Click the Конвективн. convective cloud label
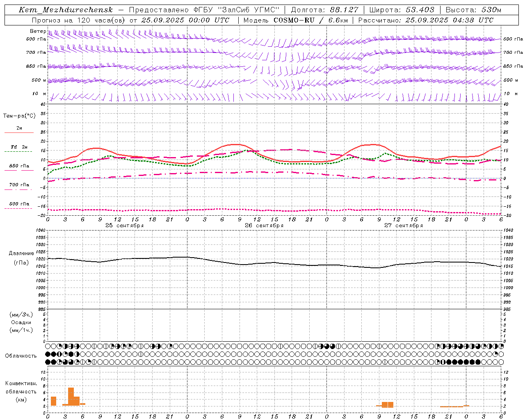 pyautogui.click(x=21, y=383)
